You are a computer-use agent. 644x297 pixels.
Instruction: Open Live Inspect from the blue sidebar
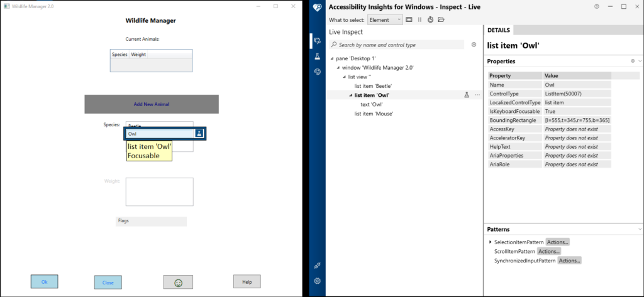pos(317,41)
